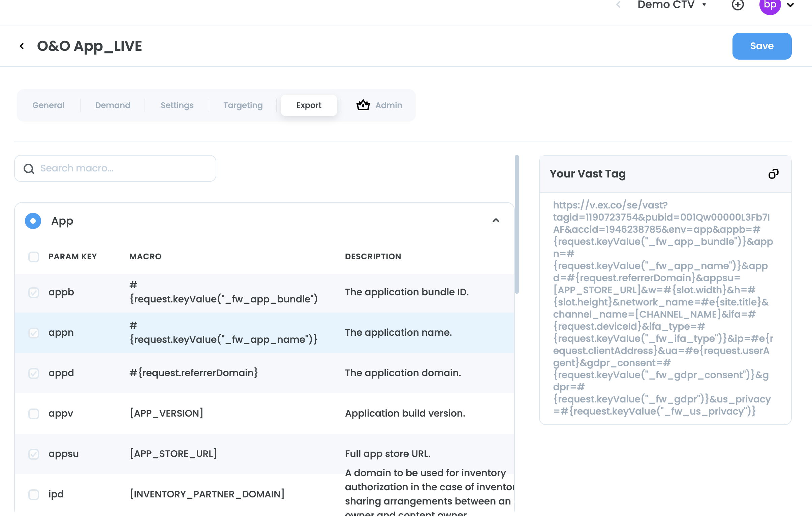
Task: Click the appsu param key text
Action: point(63,454)
